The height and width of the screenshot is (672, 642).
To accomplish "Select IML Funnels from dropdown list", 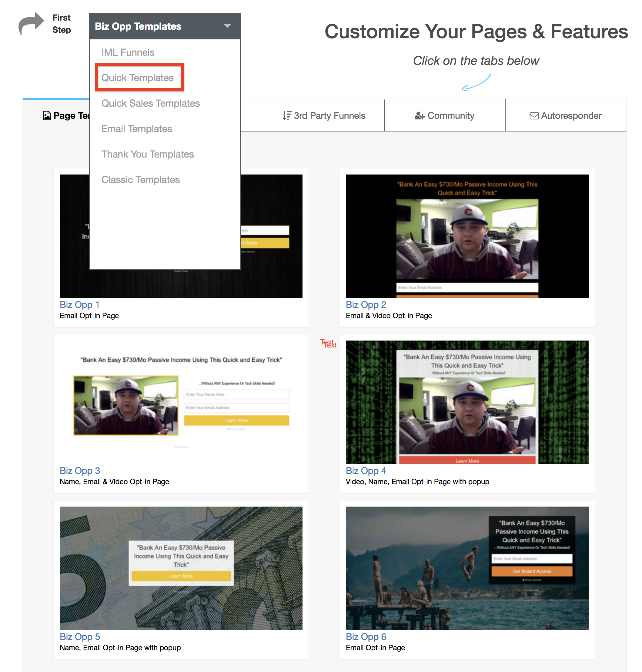I will pyautogui.click(x=128, y=52).
